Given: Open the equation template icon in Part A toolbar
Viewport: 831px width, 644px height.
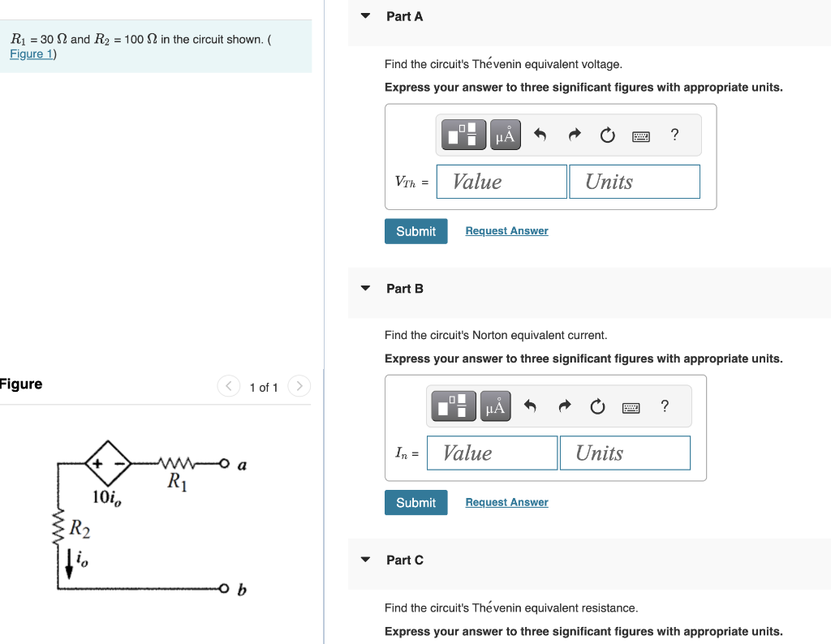Looking at the screenshot, I should tap(463, 134).
